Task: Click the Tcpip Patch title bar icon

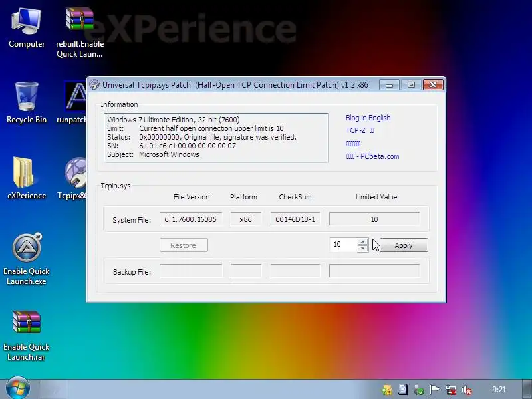Action: pyautogui.click(x=94, y=84)
